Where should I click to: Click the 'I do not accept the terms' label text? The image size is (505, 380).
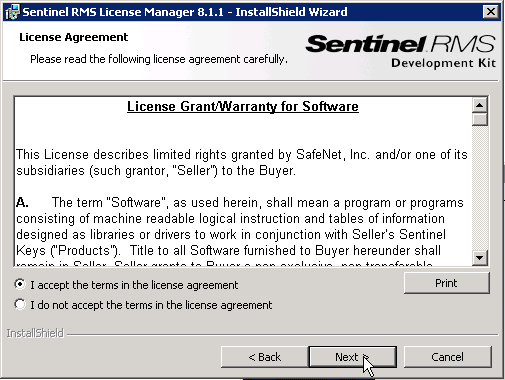tap(151, 305)
